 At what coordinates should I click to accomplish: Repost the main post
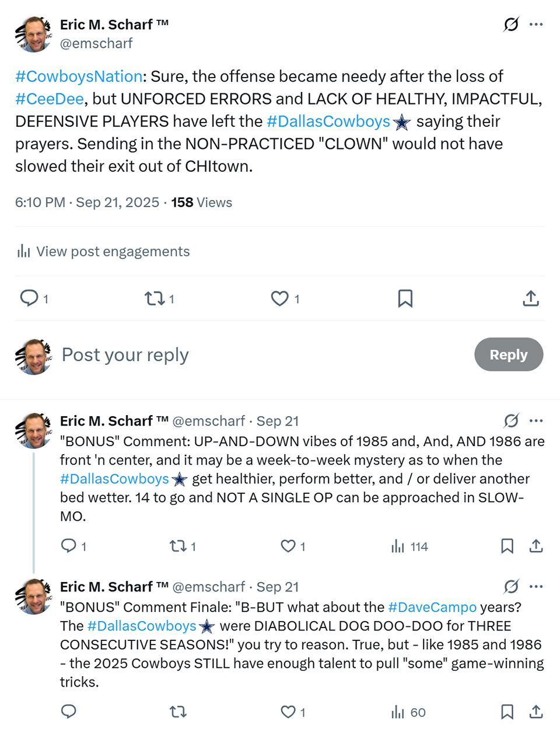(155, 299)
